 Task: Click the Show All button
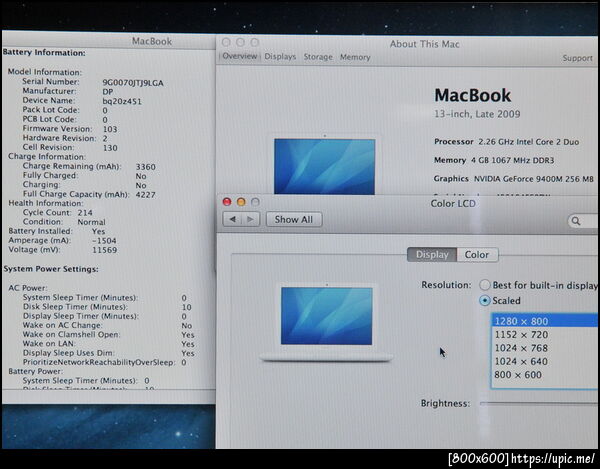(x=294, y=220)
